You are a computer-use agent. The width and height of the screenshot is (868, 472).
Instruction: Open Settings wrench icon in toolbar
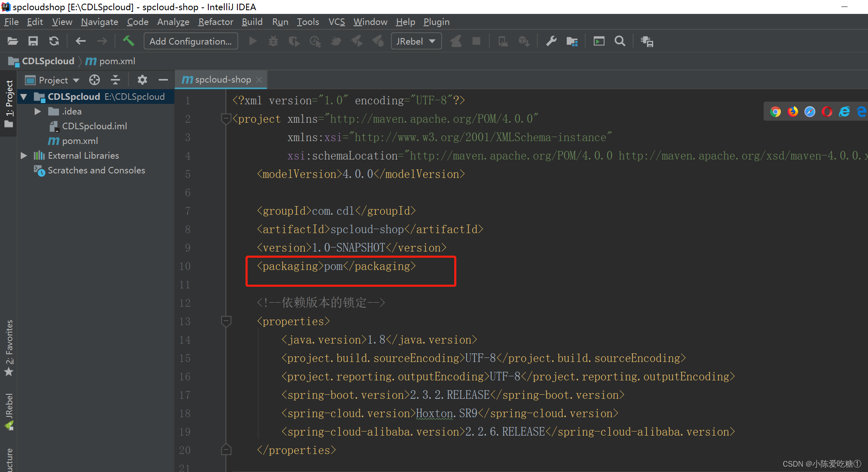pos(551,41)
